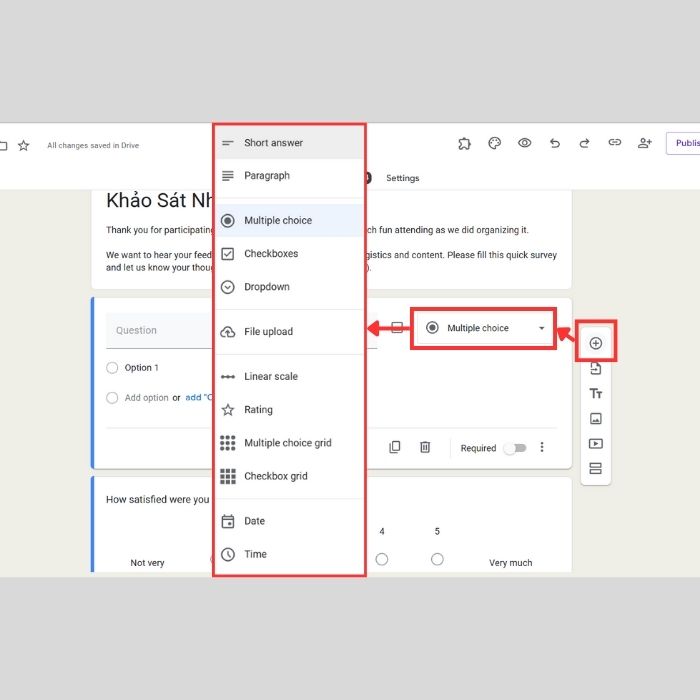Switch to the Settings tab
The width and height of the screenshot is (700, 700).
402,178
